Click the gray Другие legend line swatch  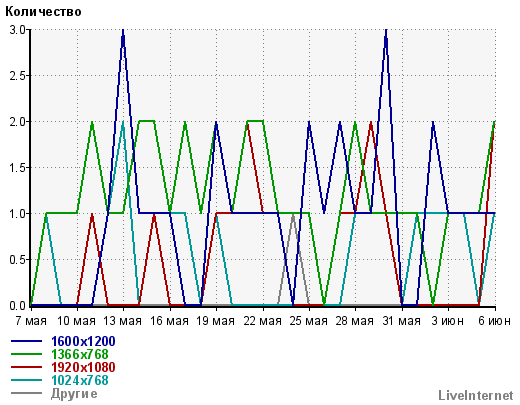coord(27,393)
